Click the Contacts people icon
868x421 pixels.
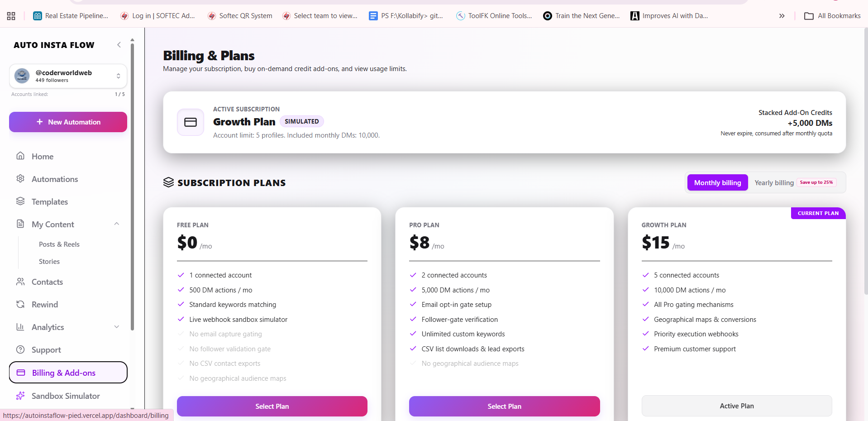[x=20, y=282]
